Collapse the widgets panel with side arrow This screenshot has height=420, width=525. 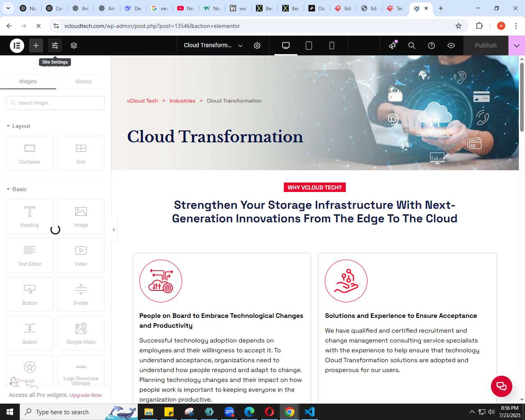tap(114, 230)
